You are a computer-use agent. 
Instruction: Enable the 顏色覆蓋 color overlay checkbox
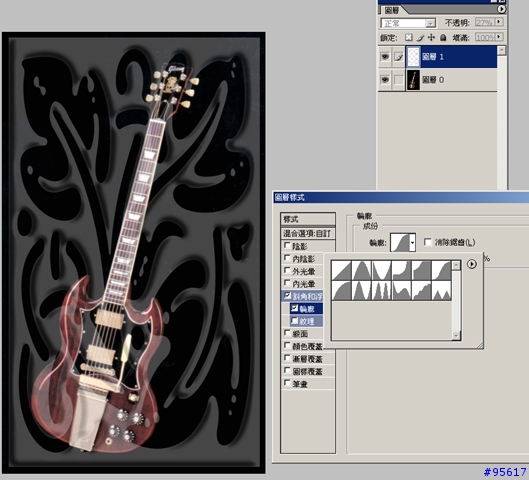click(287, 345)
